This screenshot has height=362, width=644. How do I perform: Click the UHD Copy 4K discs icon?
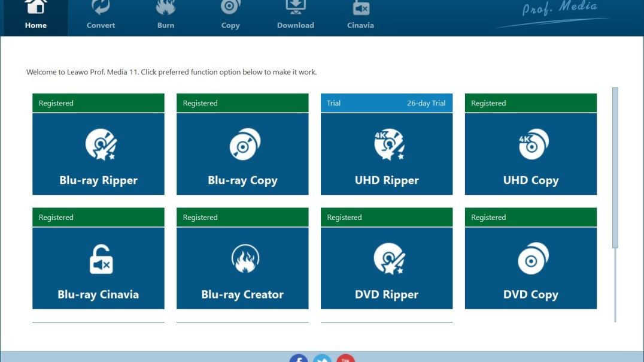[533, 144]
